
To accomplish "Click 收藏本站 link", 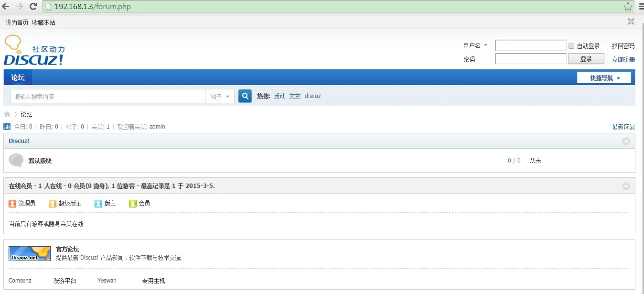I will [x=44, y=22].
